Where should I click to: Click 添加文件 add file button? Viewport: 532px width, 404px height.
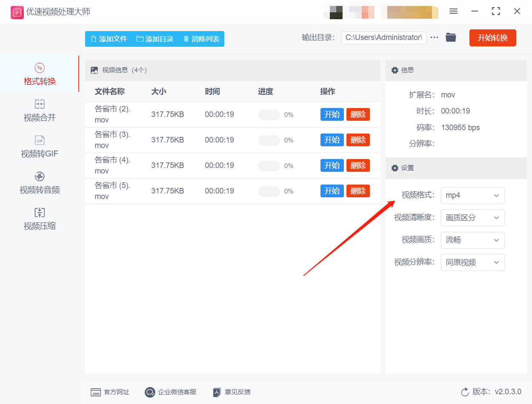point(109,39)
